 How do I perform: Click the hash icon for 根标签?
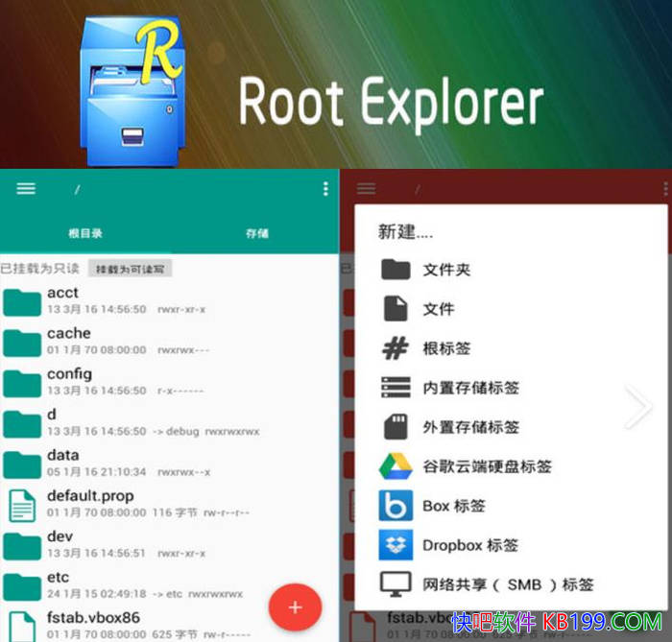(x=396, y=347)
